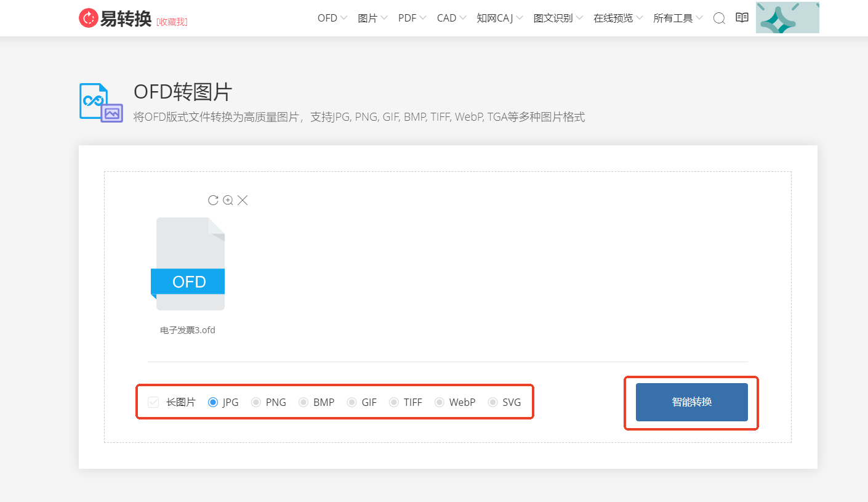Click the teal promotional banner top right
The height and width of the screenshot is (502, 868).
coord(787,18)
